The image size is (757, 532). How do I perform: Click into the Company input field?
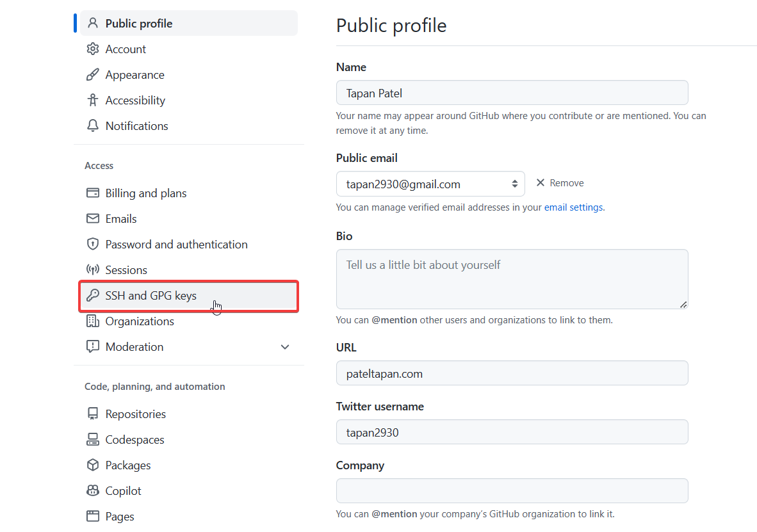[x=512, y=490]
